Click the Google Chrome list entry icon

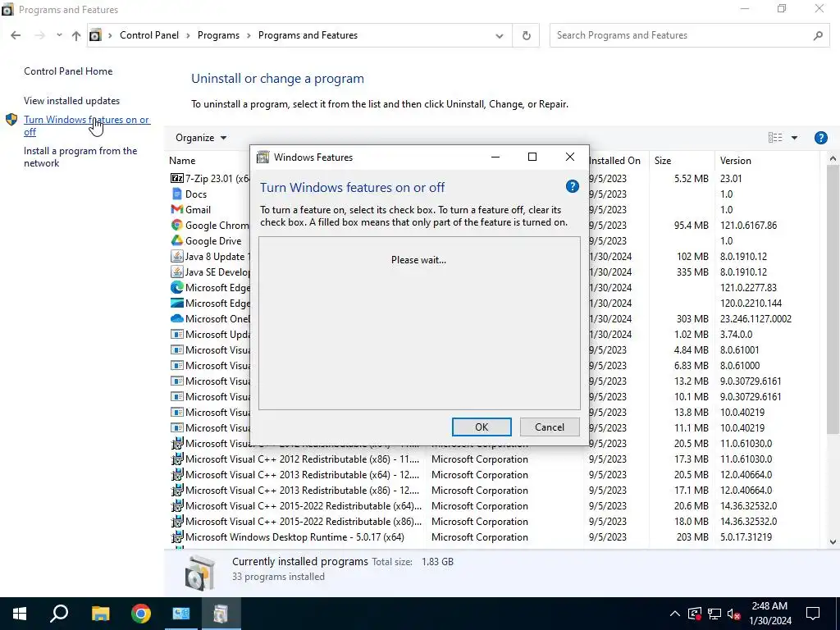point(177,225)
